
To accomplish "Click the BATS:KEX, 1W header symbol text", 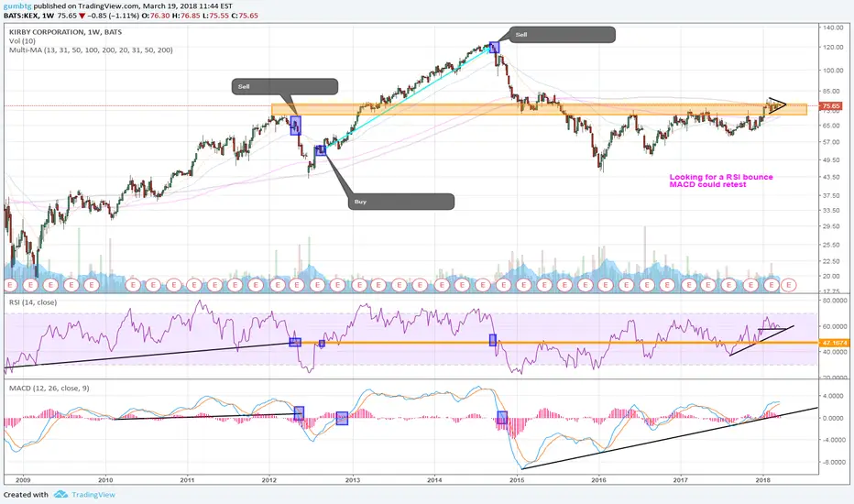I will click(29, 16).
